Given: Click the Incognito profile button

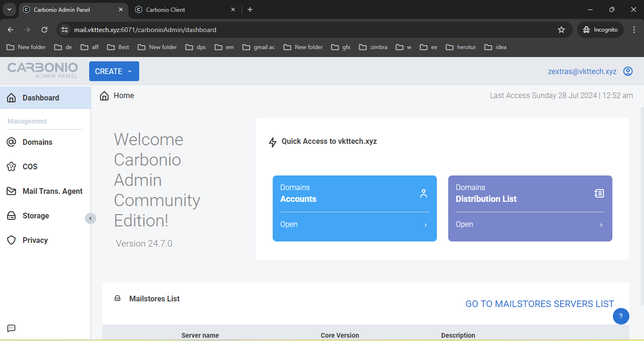Looking at the screenshot, I should pos(600,30).
